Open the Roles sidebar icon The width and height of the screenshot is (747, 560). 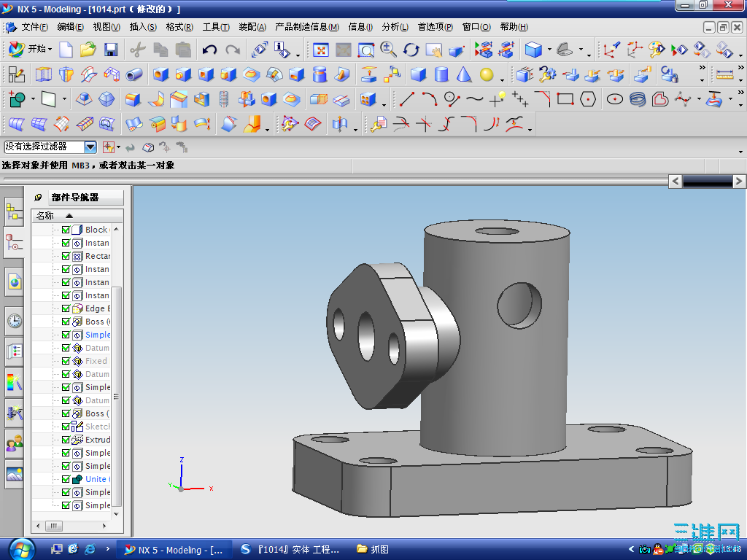(x=15, y=443)
